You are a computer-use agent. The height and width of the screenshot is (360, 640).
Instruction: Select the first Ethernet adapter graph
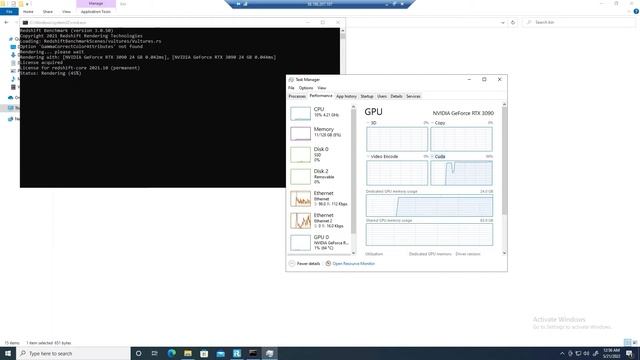tap(300, 199)
